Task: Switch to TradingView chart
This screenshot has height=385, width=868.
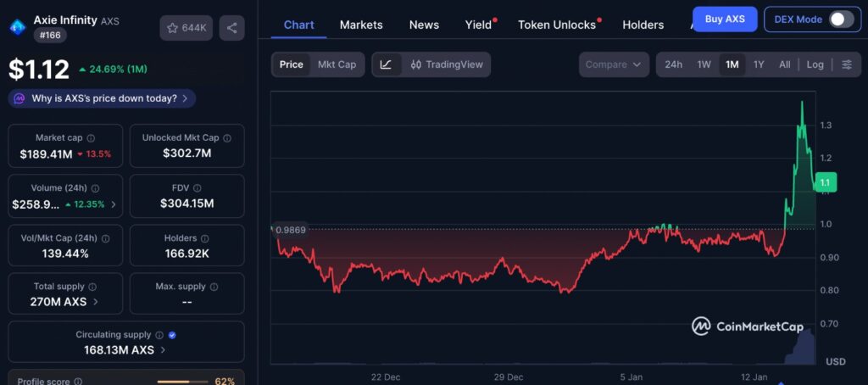Action: [x=447, y=64]
